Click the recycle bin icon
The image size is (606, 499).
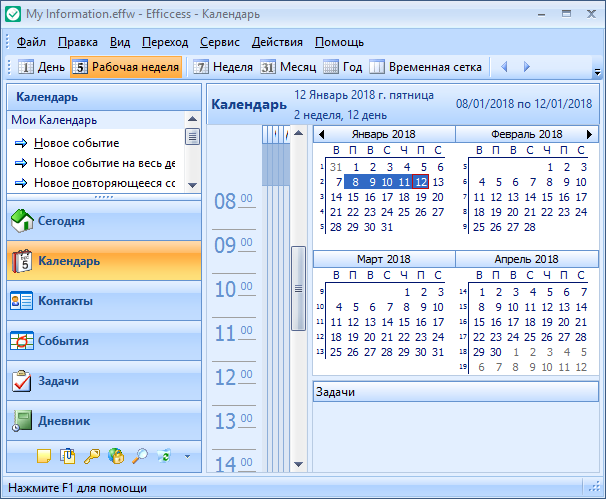[164, 456]
